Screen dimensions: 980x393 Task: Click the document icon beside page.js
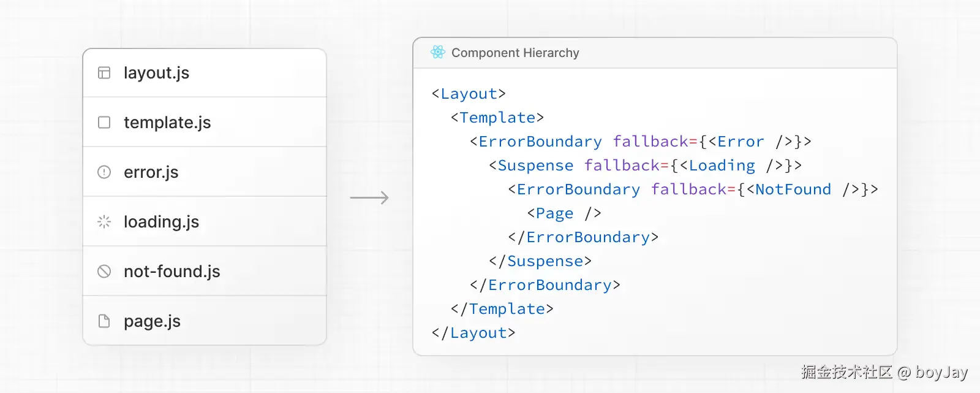(104, 321)
